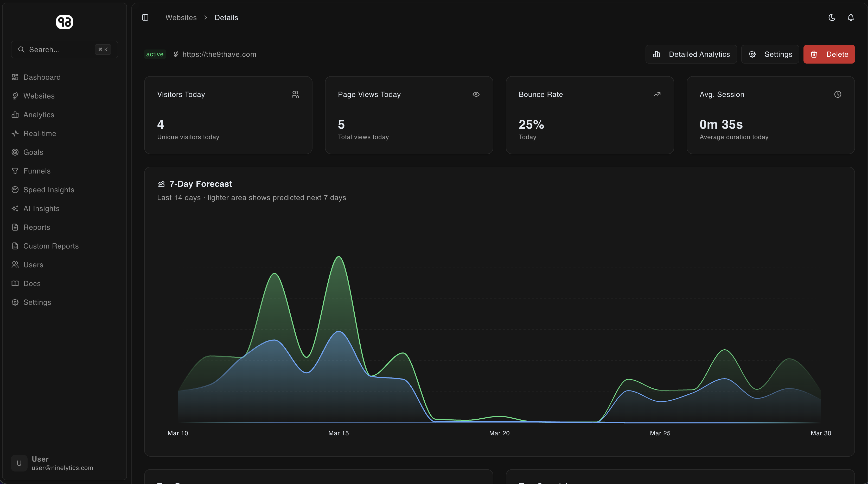The image size is (868, 484).
Task: Open notifications via the bell icon
Action: (x=851, y=17)
